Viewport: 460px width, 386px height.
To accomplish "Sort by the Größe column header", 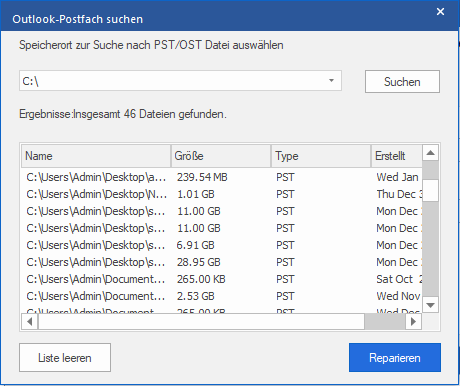I will [x=221, y=156].
